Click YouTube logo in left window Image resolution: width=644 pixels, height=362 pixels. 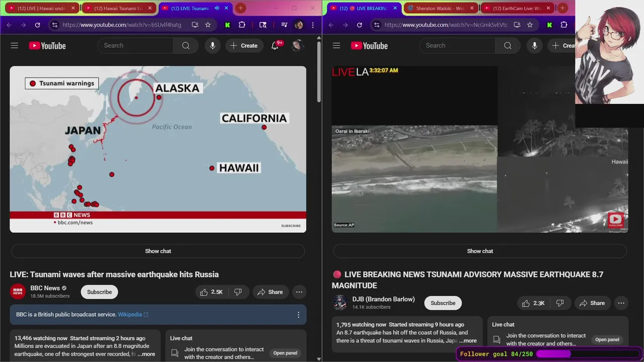[47, 46]
